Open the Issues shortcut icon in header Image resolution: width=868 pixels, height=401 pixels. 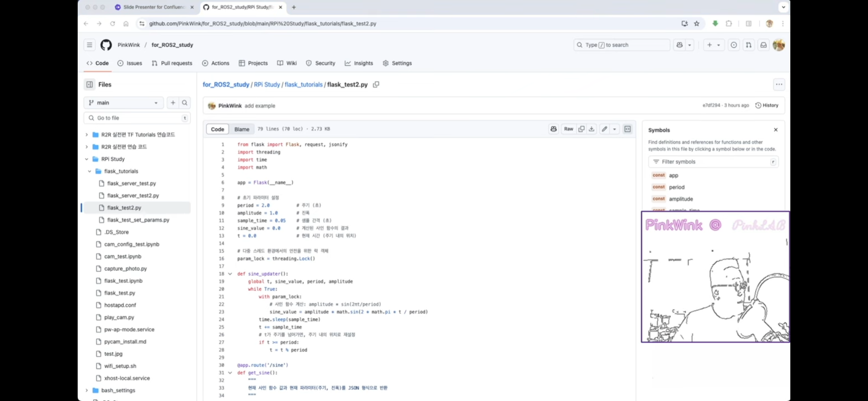[x=734, y=45]
